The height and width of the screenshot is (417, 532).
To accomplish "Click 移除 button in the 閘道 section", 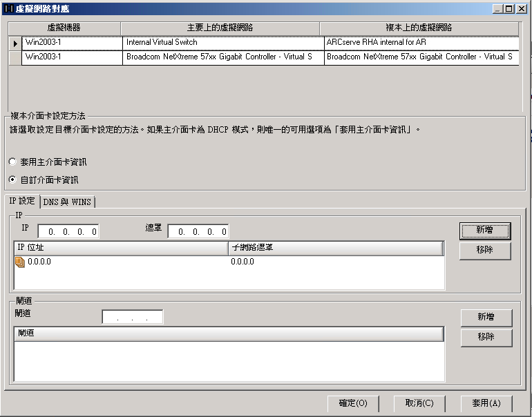I will pos(486,338).
